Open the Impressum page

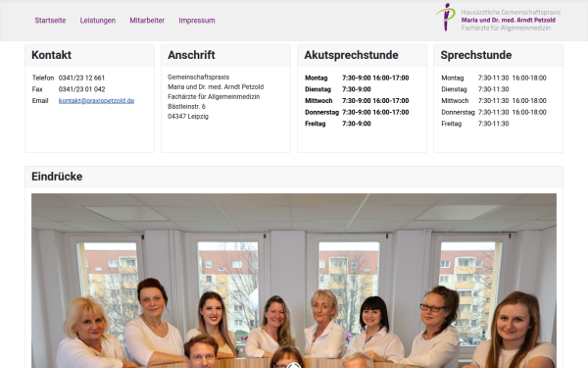tap(197, 21)
